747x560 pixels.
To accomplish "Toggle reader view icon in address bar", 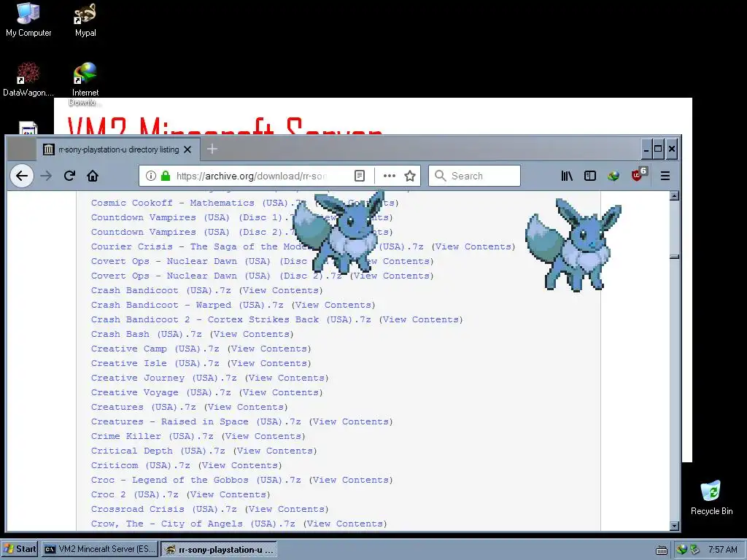I will [360, 176].
